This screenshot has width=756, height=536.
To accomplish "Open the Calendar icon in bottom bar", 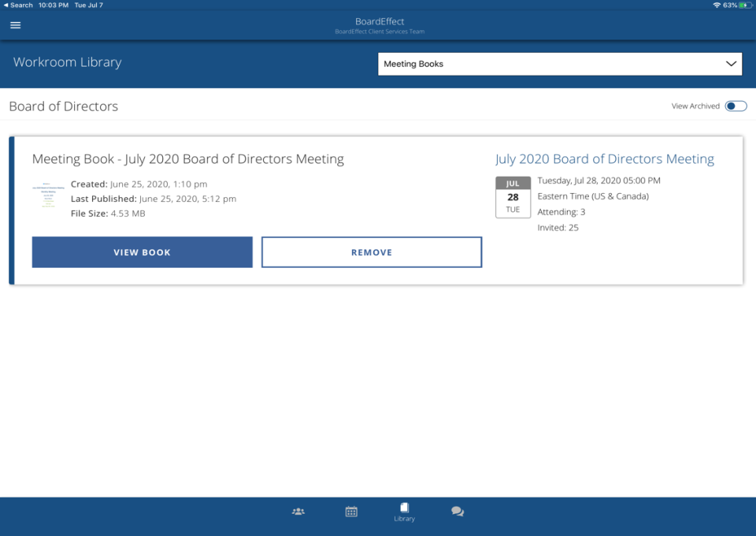I will tap(350, 511).
